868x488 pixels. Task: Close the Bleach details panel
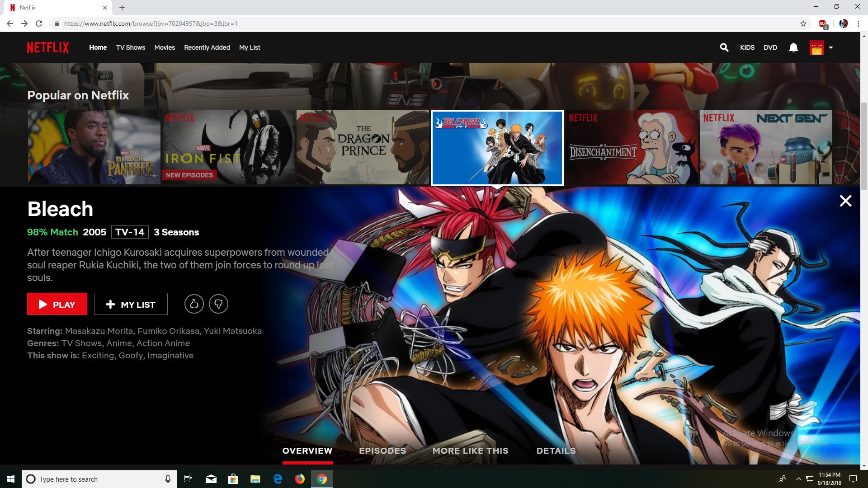[845, 201]
